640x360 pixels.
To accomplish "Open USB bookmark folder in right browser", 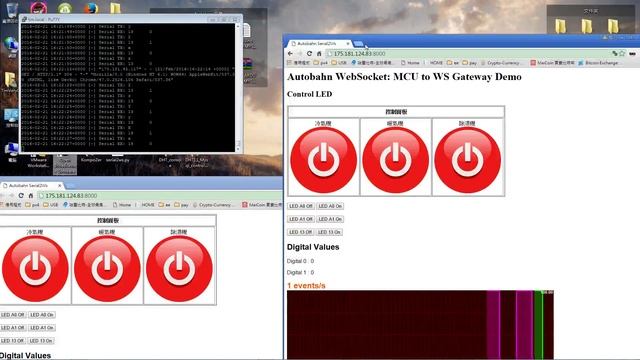I will click(339, 63).
